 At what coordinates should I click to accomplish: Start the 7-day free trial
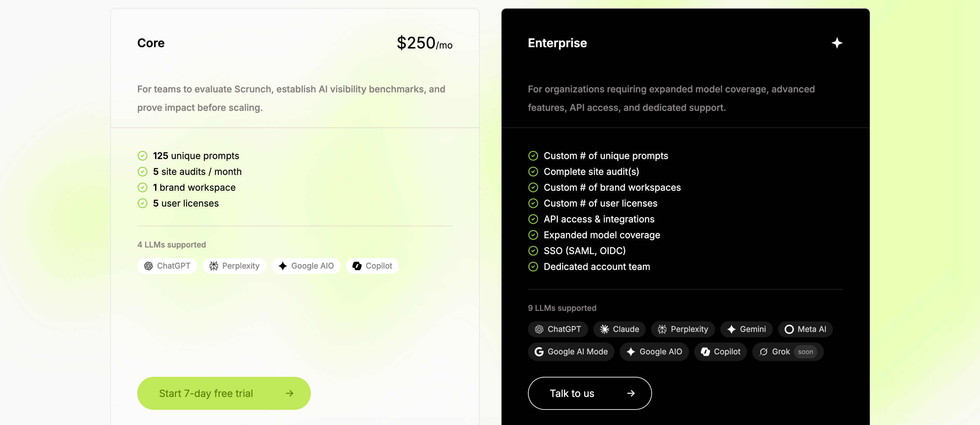click(x=224, y=393)
